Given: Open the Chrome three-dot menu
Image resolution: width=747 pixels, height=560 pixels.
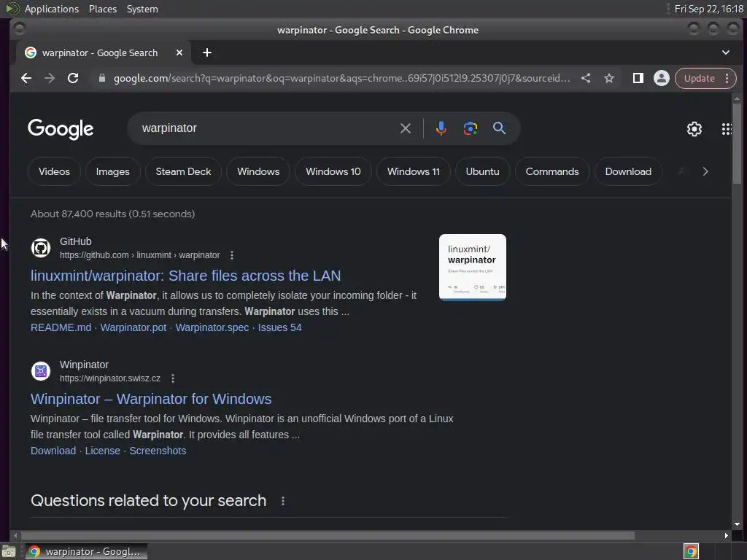Looking at the screenshot, I should 727,78.
